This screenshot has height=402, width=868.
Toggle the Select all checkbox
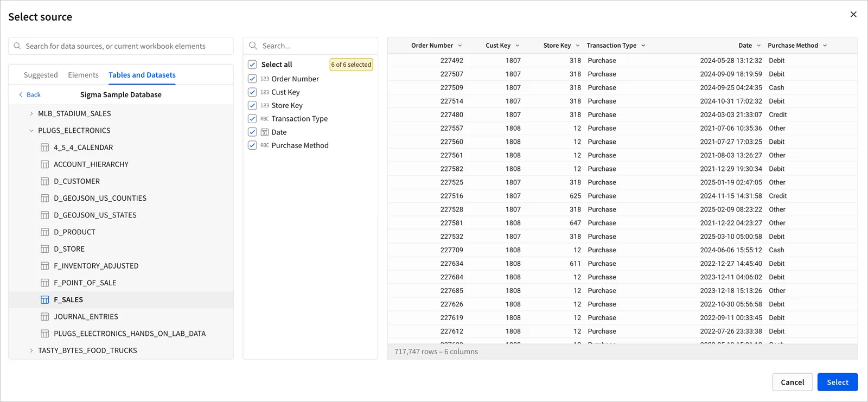click(x=252, y=65)
